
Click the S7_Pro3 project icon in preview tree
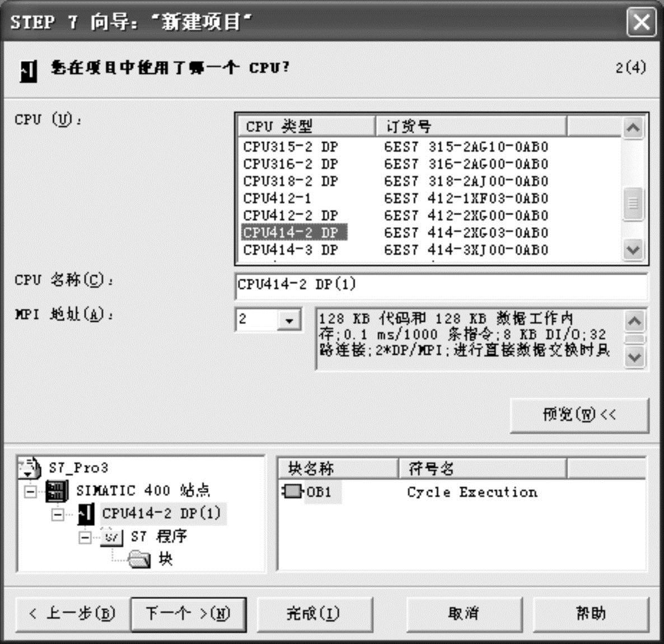[29, 468]
